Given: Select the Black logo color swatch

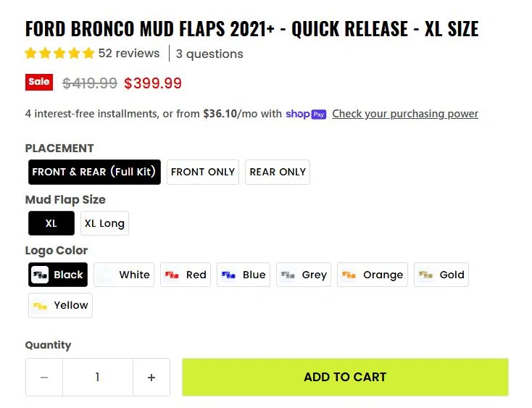Looking at the screenshot, I should 58,275.
